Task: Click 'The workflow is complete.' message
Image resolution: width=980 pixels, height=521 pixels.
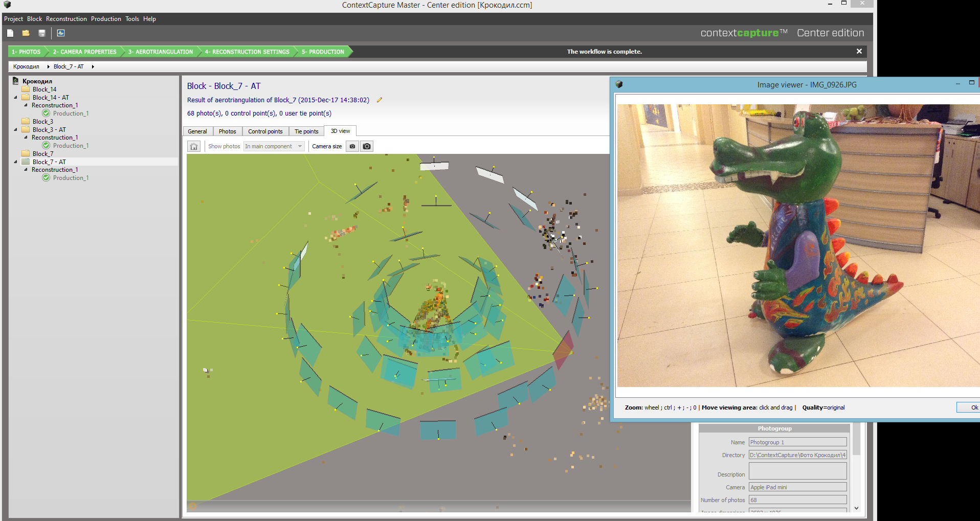Action: point(605,52)
